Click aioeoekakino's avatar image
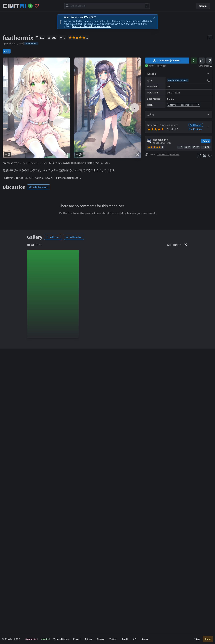Image resolution: width=215 pixels, height=644 pixels. tap(149, 141)
